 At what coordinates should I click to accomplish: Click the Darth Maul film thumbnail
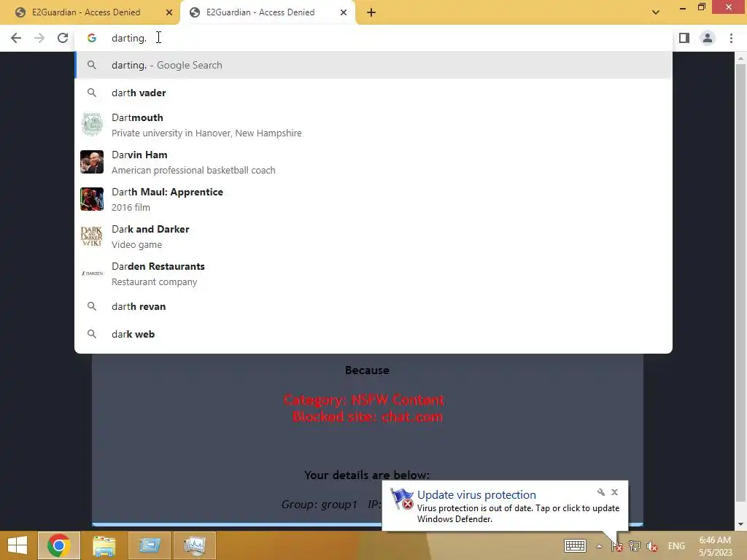[x=92, y=199]
